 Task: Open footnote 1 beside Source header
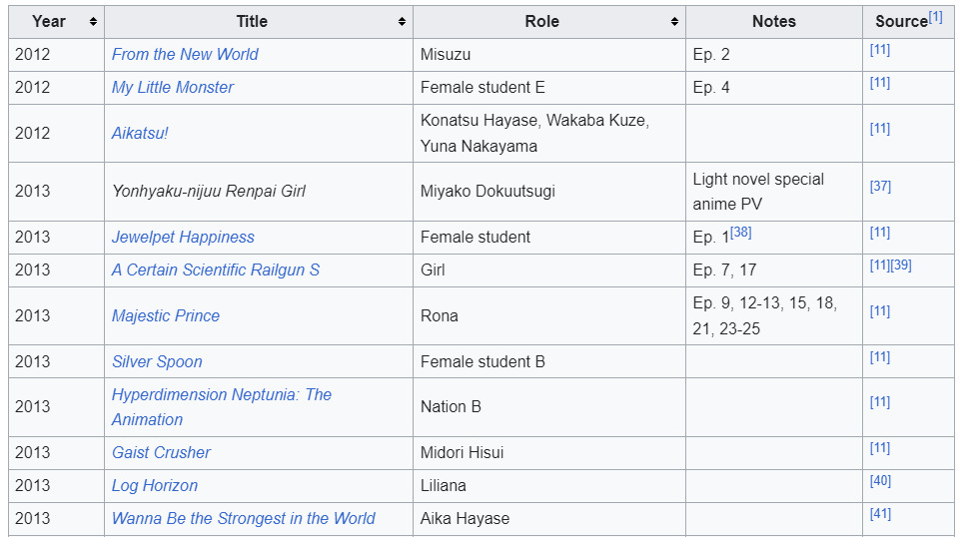pyautogui.click(x=935, y=17)
